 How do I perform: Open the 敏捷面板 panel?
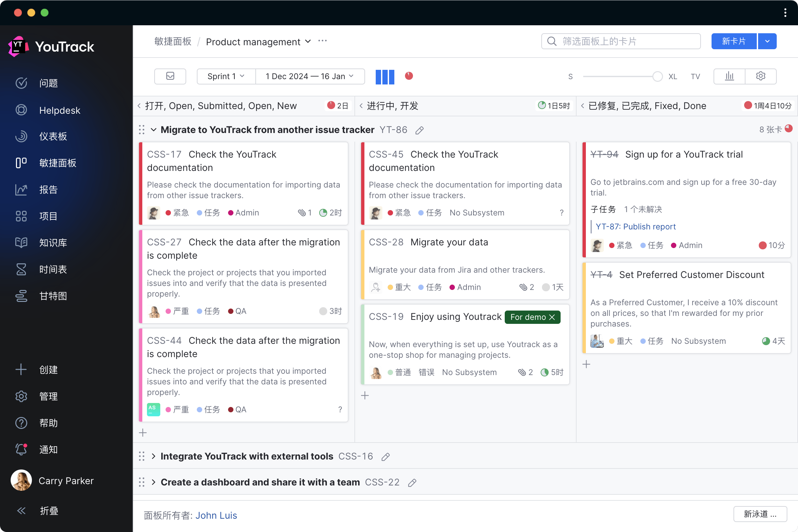(58, 163)
